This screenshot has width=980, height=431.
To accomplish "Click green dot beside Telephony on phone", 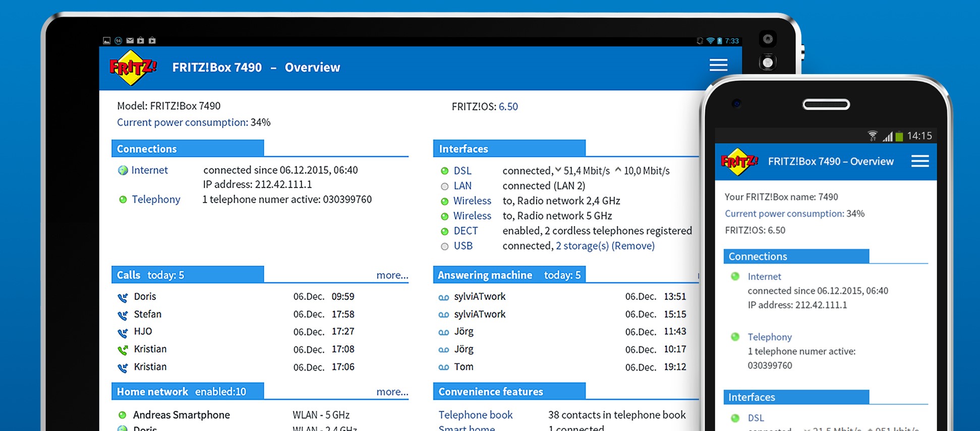I will coord(735,337).
